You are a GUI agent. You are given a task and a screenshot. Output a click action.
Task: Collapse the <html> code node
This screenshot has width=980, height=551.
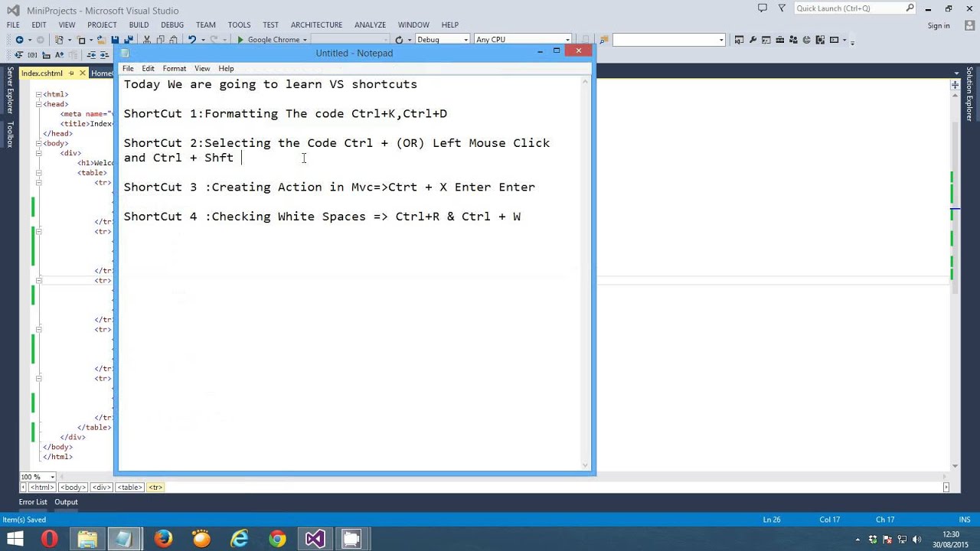[x=38, y=94]
